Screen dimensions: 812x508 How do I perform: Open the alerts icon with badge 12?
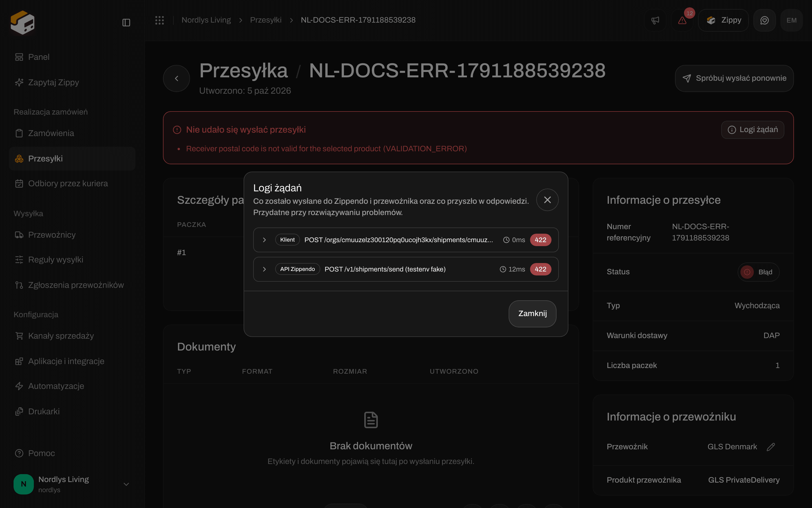pos(682,20)
